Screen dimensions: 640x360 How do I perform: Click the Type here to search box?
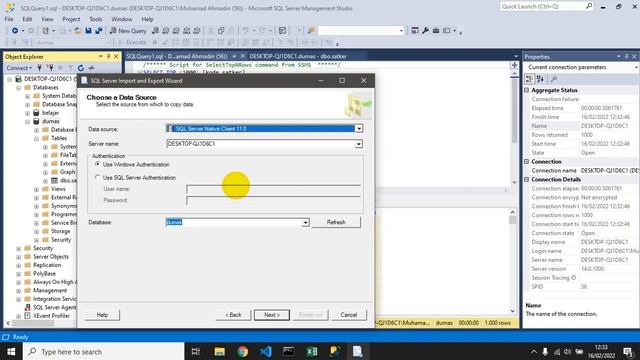(x=103, y=351)
